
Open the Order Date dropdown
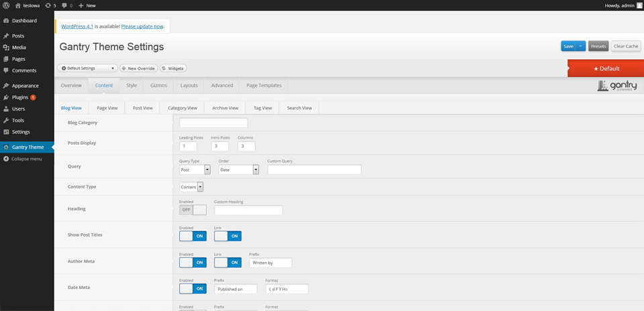[239, 170]
